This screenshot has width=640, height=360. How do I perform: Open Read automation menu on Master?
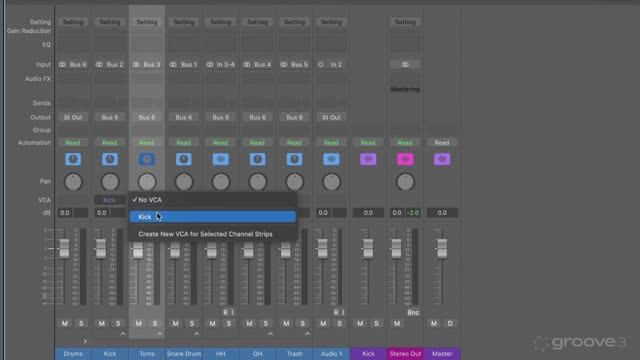coord(442,142)
